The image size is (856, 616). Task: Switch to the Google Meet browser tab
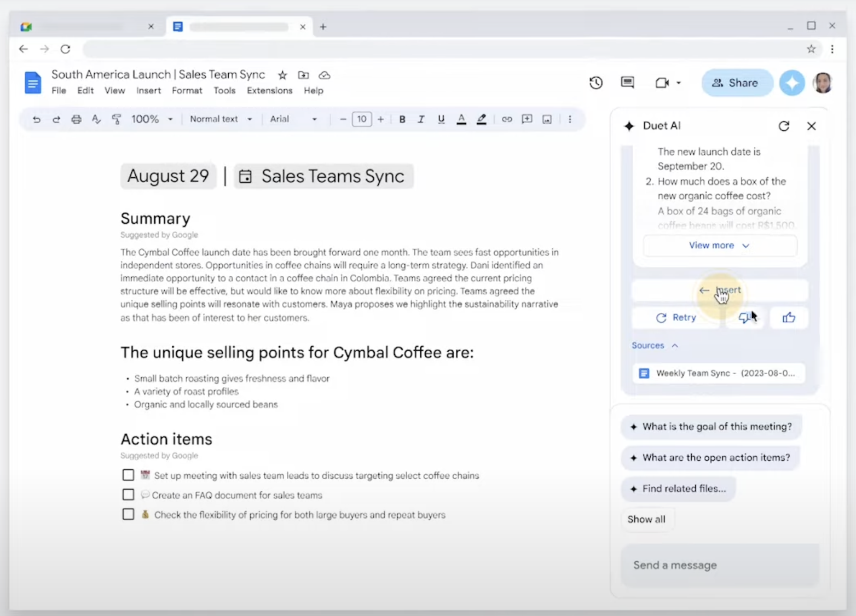88,27
